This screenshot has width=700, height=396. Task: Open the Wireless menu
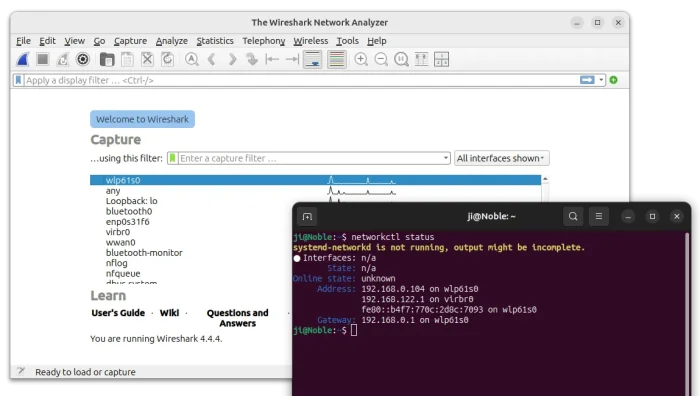310,41
